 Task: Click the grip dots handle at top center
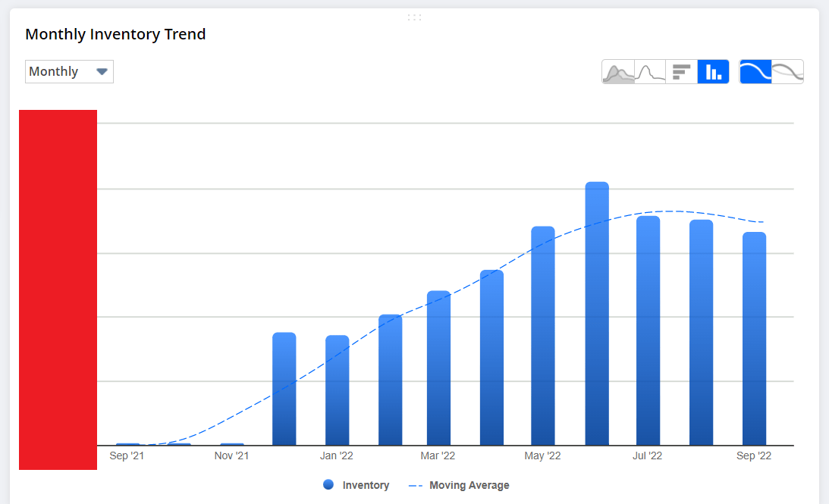pyautogui.click(x=415, y=16)
